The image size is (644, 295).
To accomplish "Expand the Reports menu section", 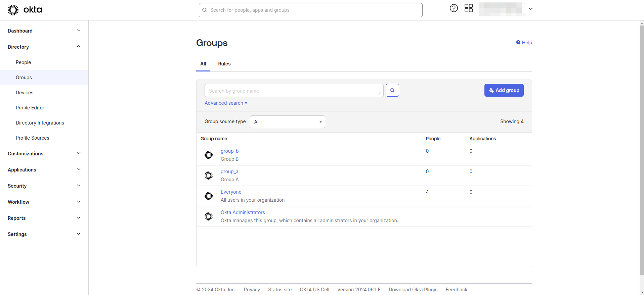I will coord(44,218).
